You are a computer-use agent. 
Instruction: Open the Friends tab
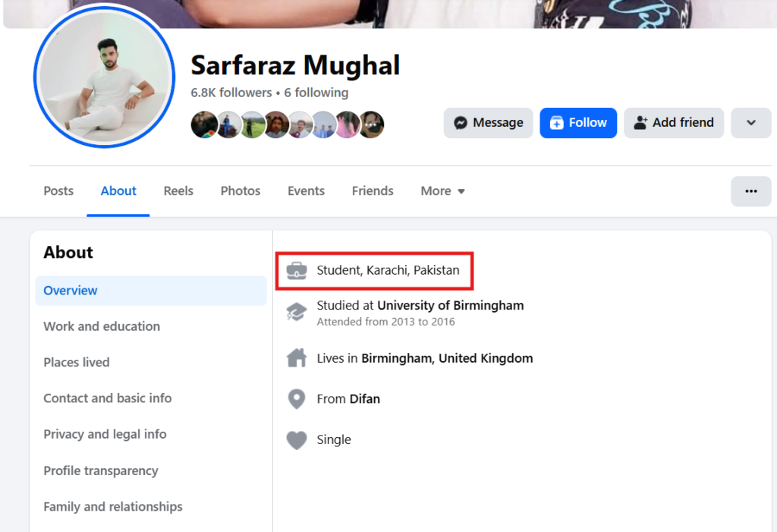coord(373,191)
